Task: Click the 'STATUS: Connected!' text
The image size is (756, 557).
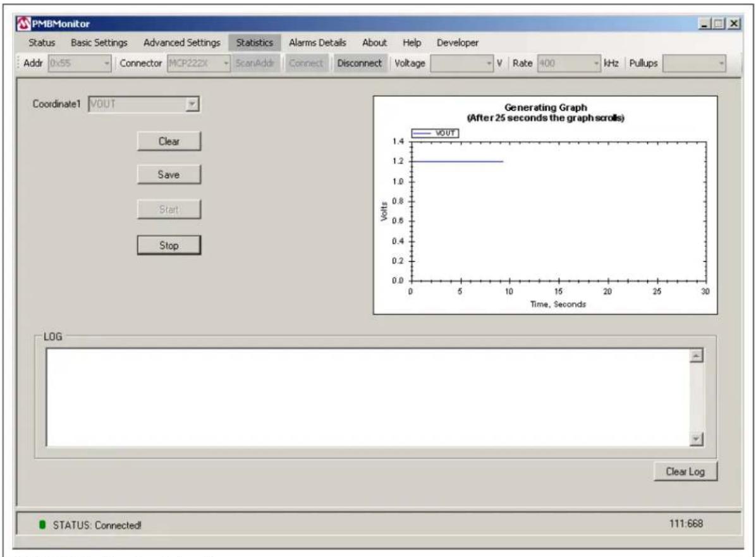Action: 97,525
